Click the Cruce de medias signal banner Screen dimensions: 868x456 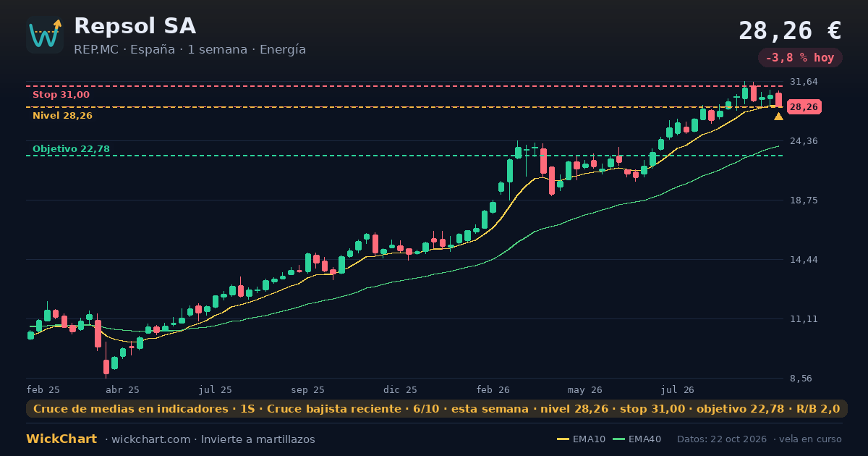[x=437, y=409]
